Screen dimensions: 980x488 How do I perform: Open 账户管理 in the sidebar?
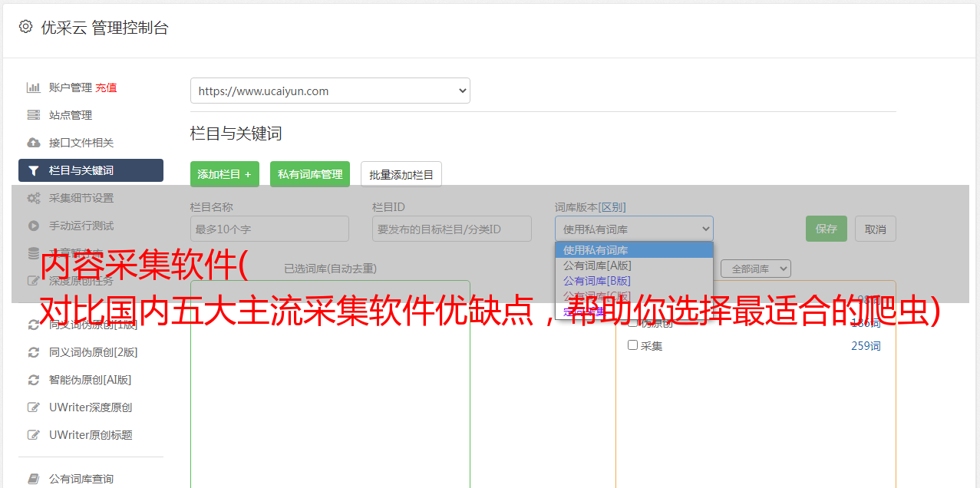coord(70,87)
